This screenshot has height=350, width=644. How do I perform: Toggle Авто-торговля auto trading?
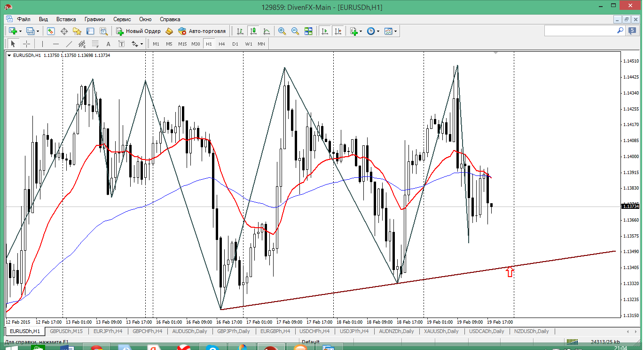(202, 31)
